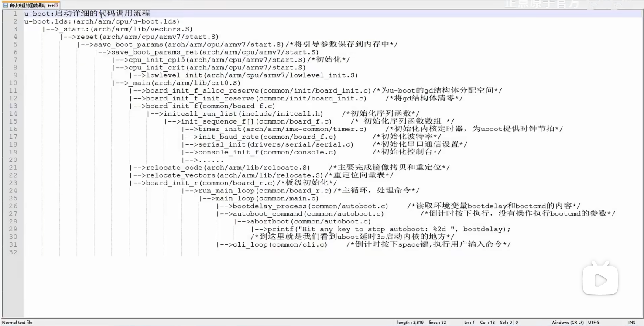
Task: Click '_main(arch/arm/lib/crt0.S)' on line 10
Action: click(185, 83)
